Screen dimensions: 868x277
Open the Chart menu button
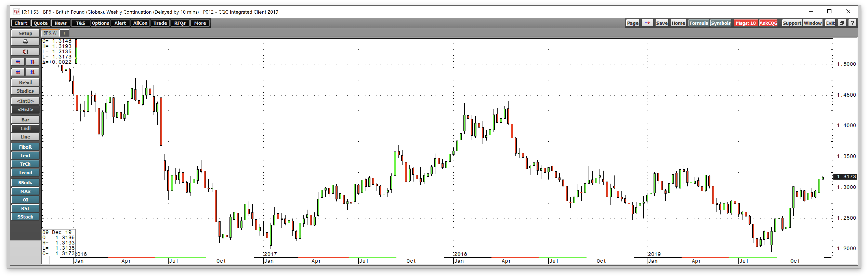click(21, 23)
